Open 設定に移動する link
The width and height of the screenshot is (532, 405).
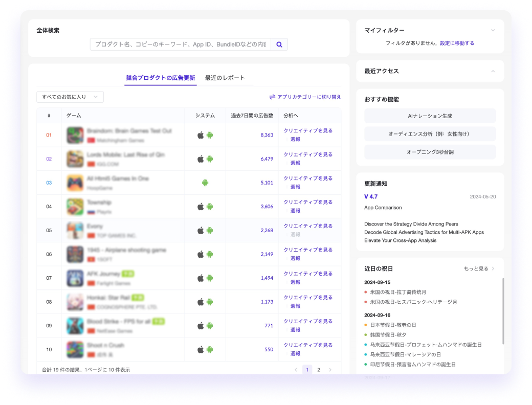point(457,43)
